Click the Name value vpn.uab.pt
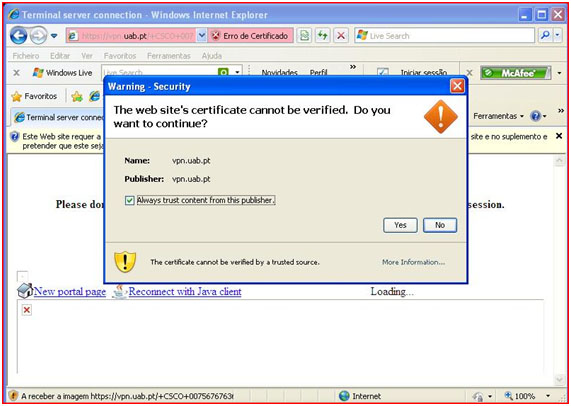The image size is (571, 406). pos(191,161)
